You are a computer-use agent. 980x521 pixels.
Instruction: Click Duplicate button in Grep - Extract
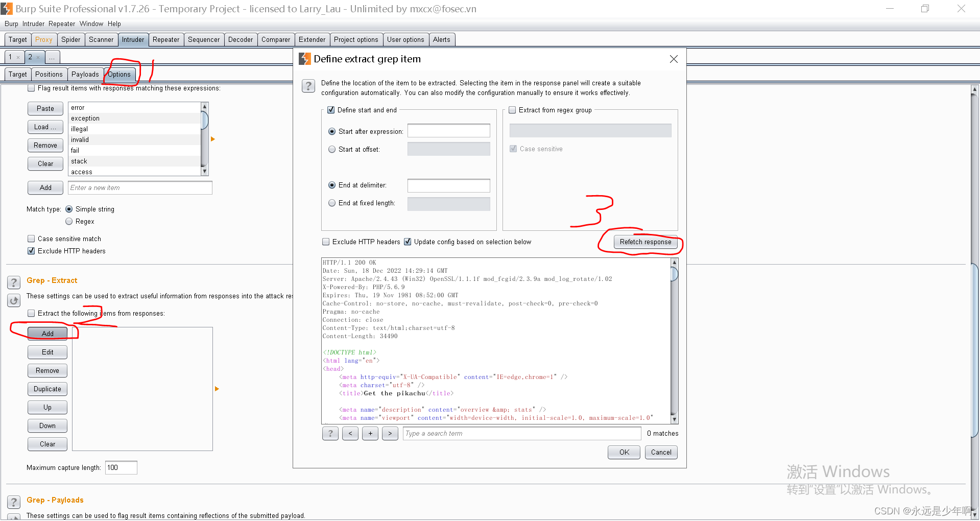pyautogui.click(x=47, y=389)
